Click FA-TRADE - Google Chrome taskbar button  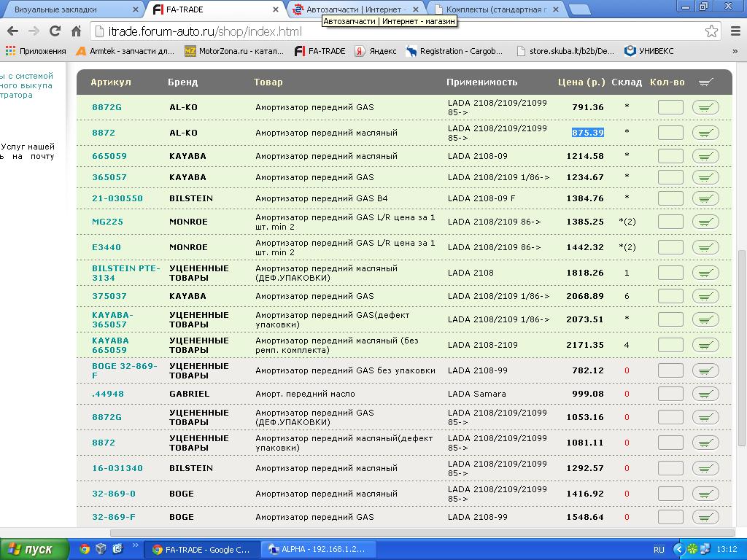pos(202,550)
